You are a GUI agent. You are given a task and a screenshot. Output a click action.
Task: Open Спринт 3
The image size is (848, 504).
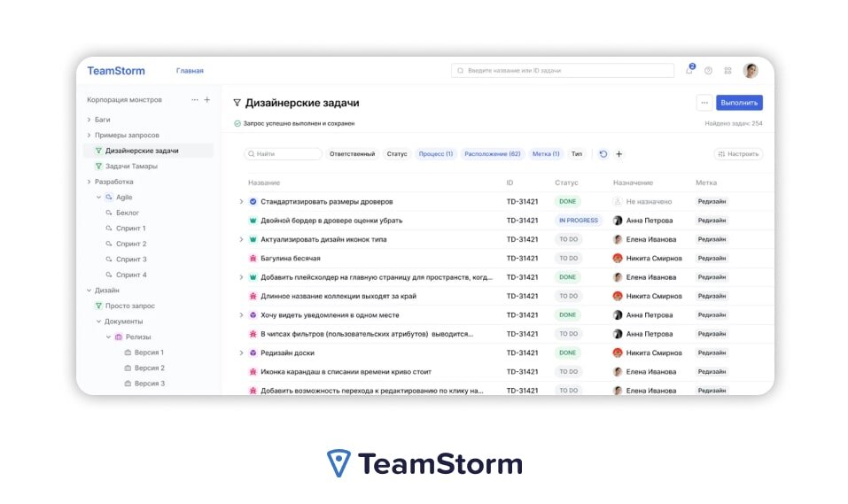pyautogui.click(x=131, y=259)
